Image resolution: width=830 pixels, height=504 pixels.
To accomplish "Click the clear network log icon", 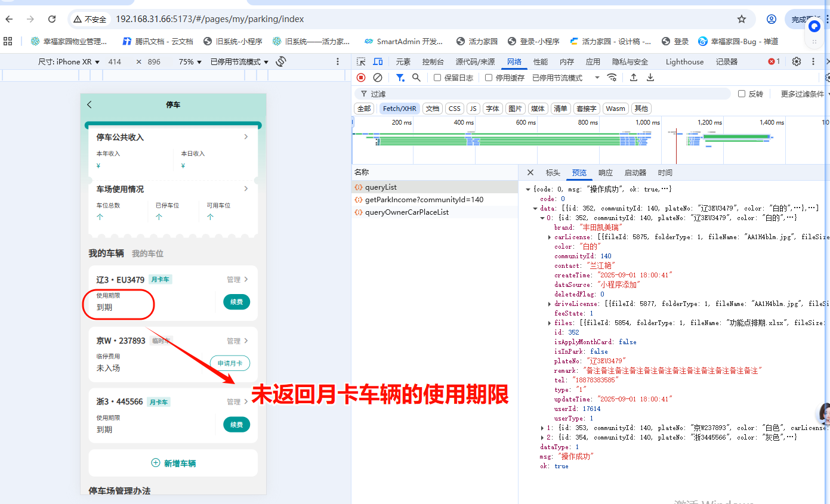I will tap(378, 78).
